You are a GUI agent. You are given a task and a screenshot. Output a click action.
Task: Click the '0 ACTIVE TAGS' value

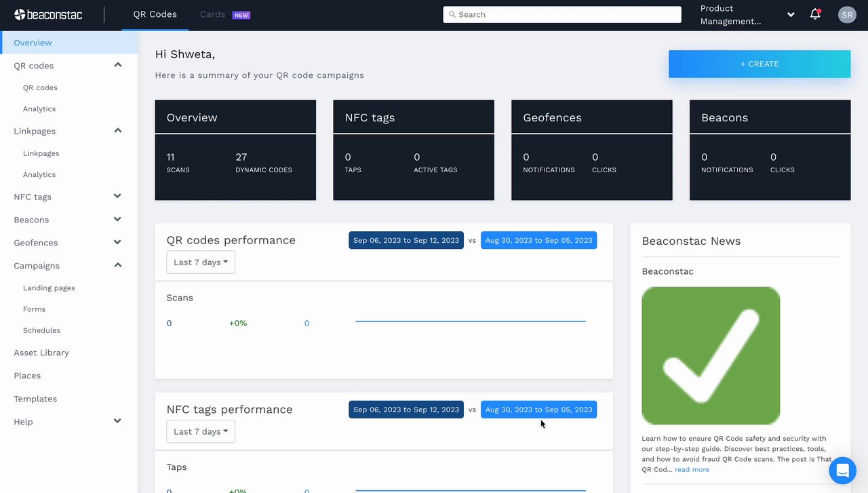pyautogui.click(x=435, y=163)
